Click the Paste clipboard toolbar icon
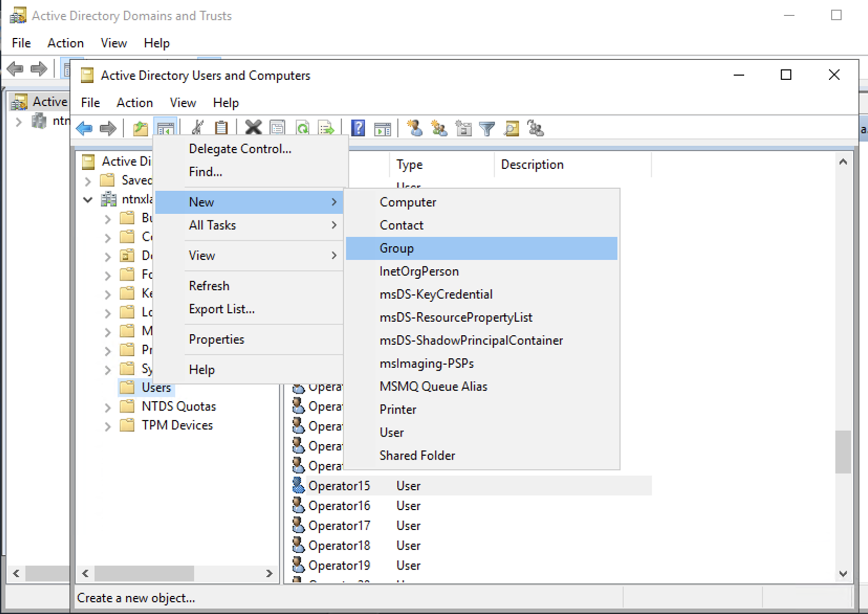 coord(221,128)
